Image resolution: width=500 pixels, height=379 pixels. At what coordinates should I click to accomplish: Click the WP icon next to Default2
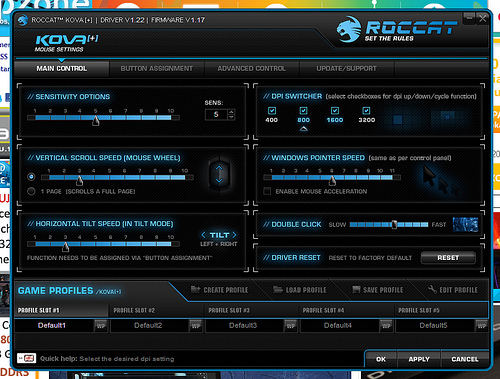(x=196, y=326)
